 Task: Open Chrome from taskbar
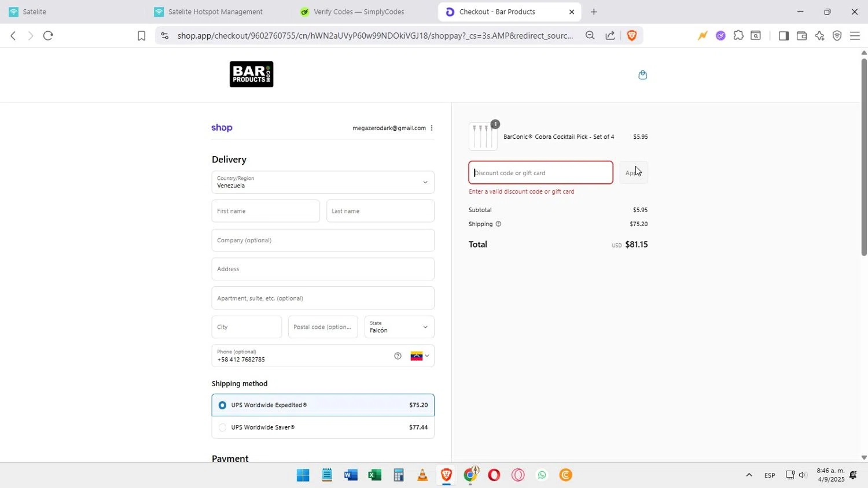(x=470, y=475)
